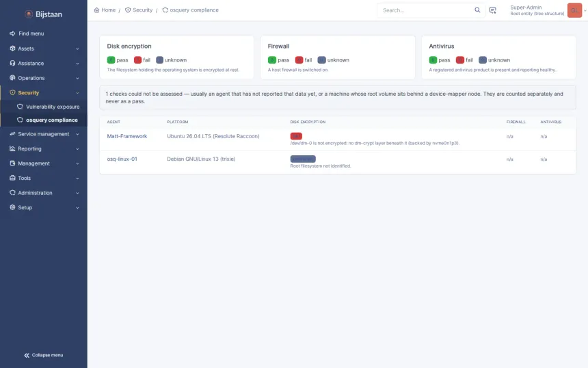Go to Home breadcrumb link

coord(109,10)
